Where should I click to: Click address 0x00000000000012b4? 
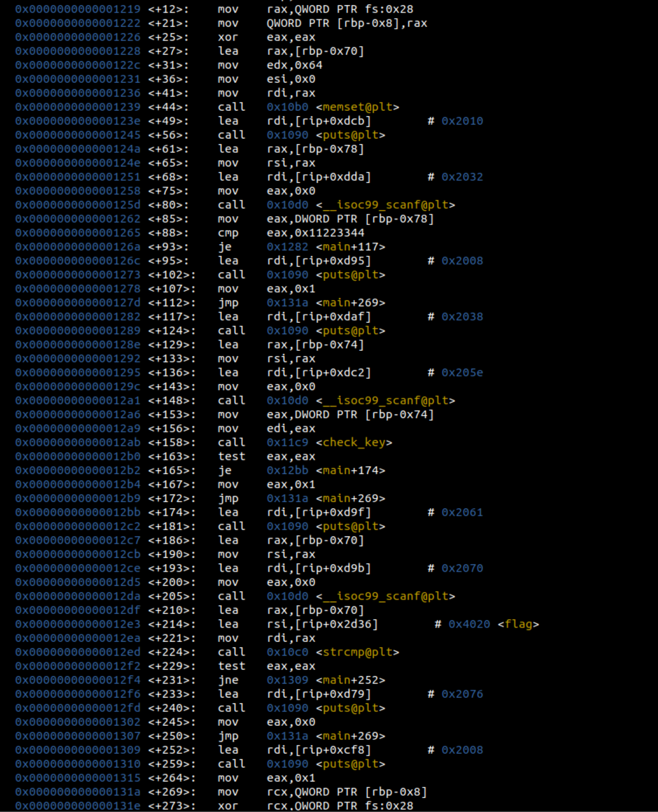78,484
